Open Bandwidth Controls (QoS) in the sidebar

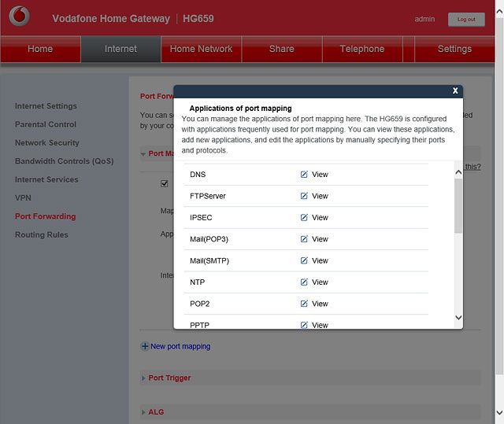click(x=65, y=161)
